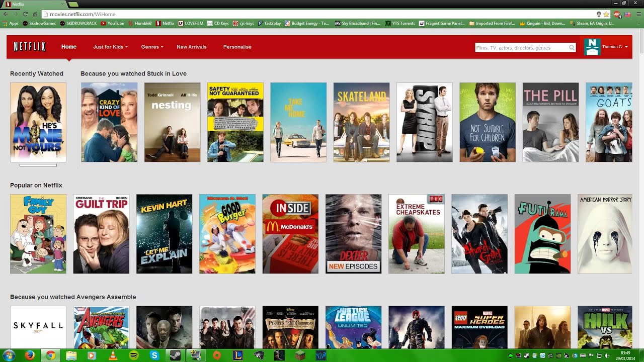Choose the Good Burger poster

click(x=227, y=234)
